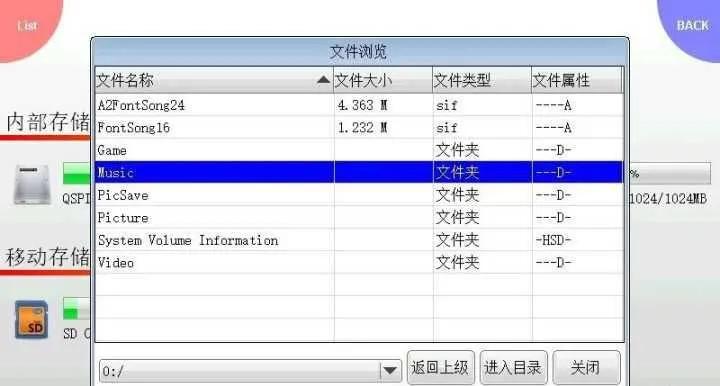The height and width of the screenshot is (386, 720).
Task: Click the sif type cell of FontSong16
Action: [x=483, y=128]
